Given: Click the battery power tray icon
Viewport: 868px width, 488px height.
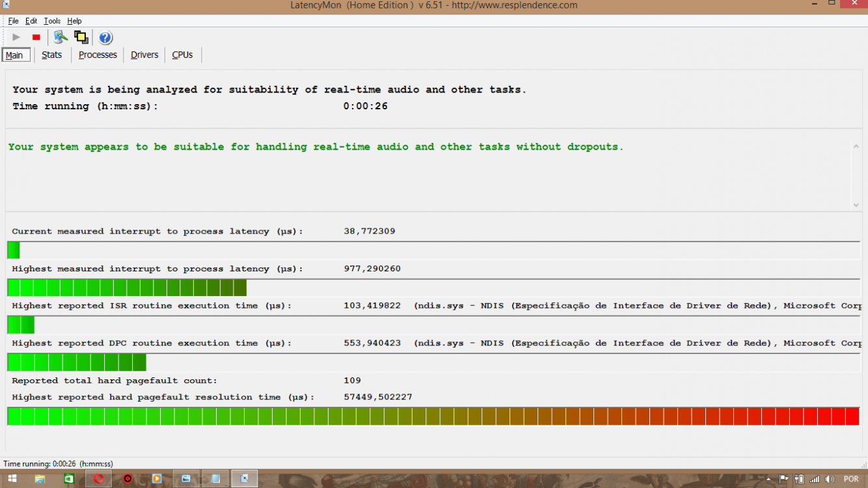Looking at the screenshot, I should pyautogui.click(x=800, y=480).
